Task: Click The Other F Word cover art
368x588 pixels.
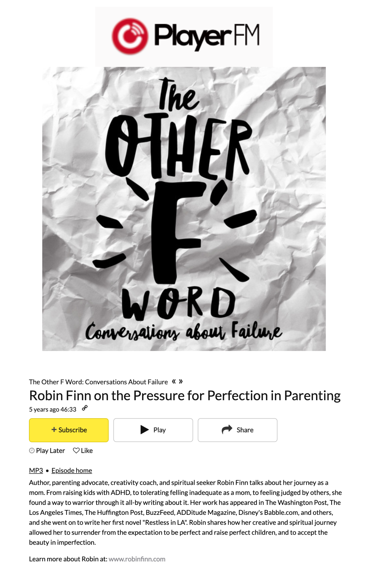Action: (x=184, y=209)
